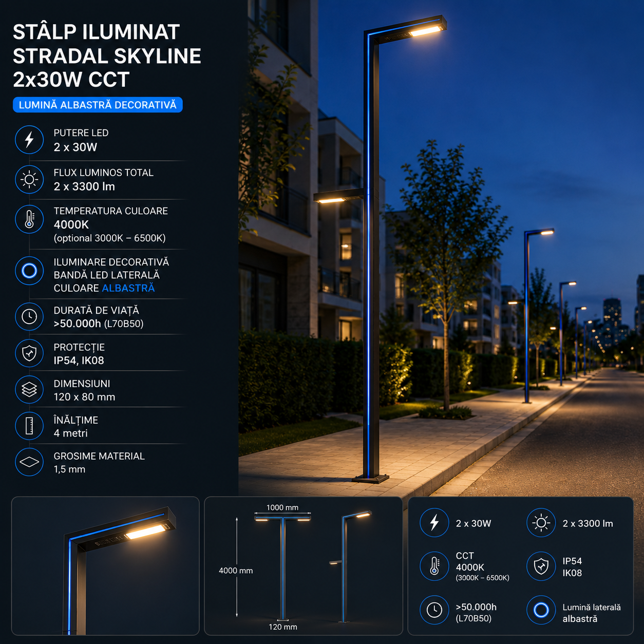644x644 pixels.
Task: Click the side-view pole drawing in dimension panel
Action: pyautogui.click(x=352, y=566)
